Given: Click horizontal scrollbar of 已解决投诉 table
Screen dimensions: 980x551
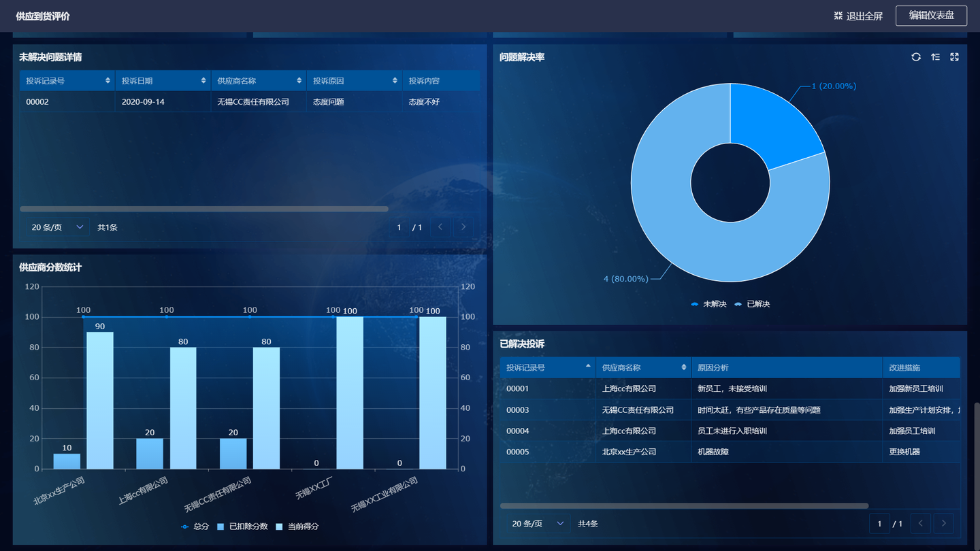Looking at the screenshot, I should point(684,505).
